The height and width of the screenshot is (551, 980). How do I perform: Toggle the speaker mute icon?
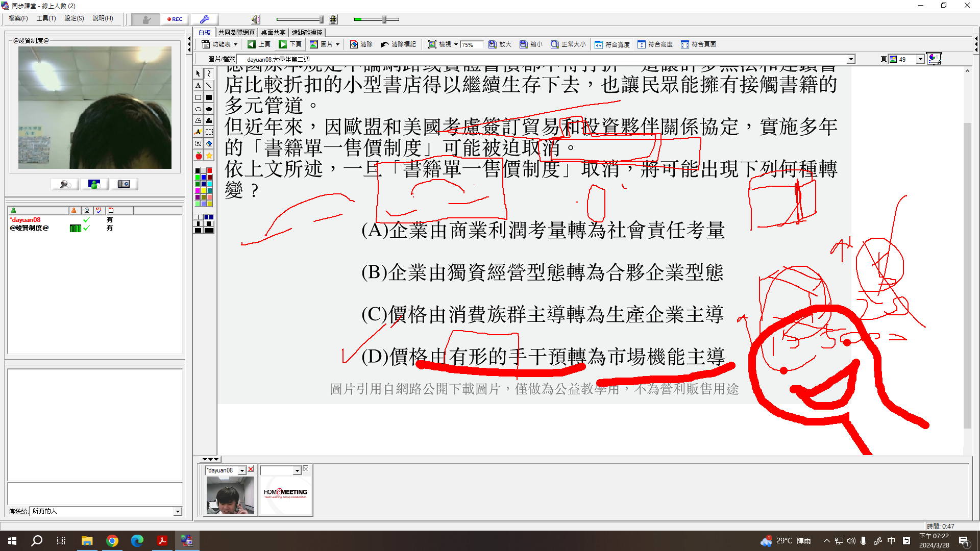255,19
